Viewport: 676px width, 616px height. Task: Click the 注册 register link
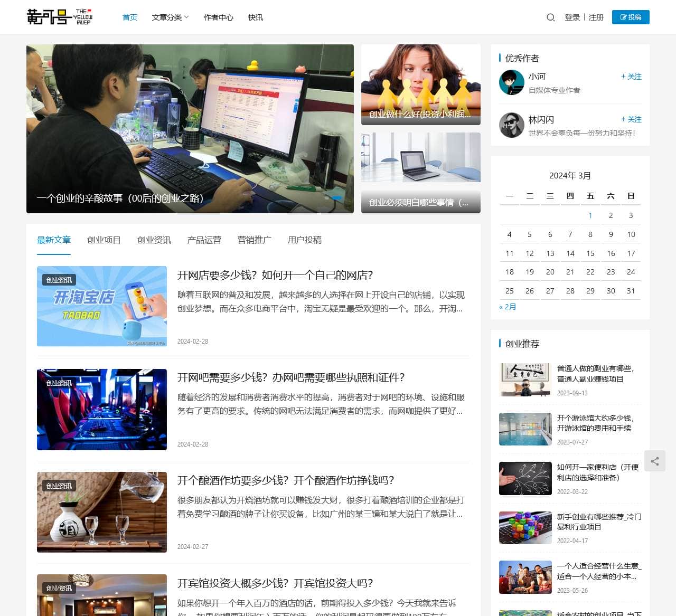(596, 17)
